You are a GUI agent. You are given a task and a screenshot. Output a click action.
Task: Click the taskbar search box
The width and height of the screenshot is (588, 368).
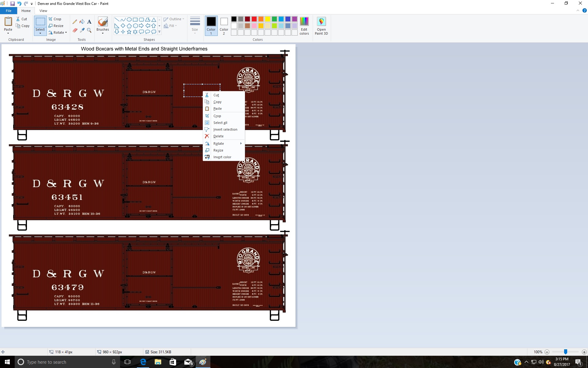67,362
